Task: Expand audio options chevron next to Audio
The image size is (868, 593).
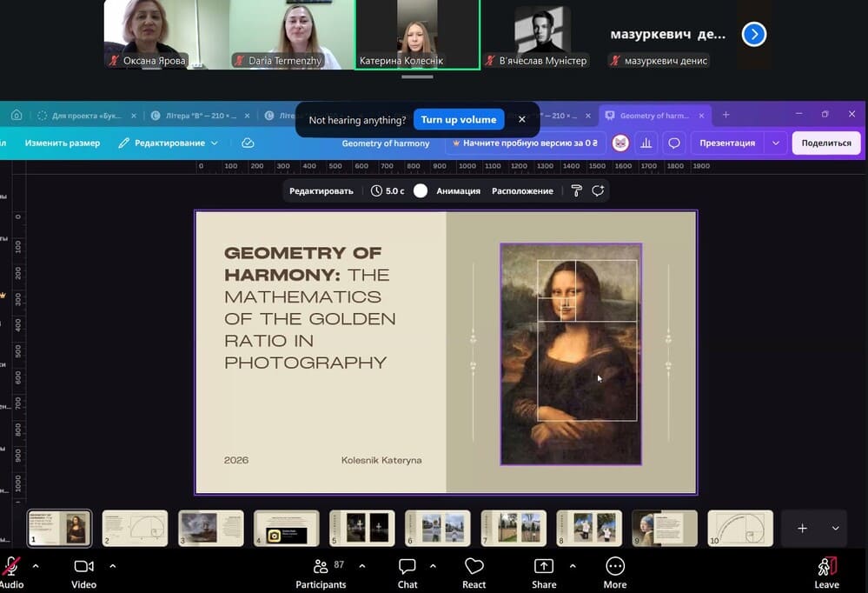Action: (x=36, y=566)
